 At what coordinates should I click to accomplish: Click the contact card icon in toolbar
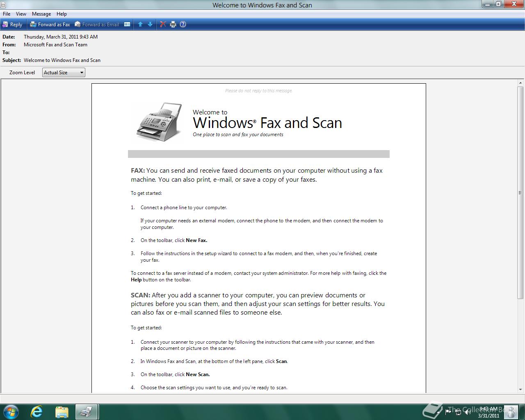point(127,25)
